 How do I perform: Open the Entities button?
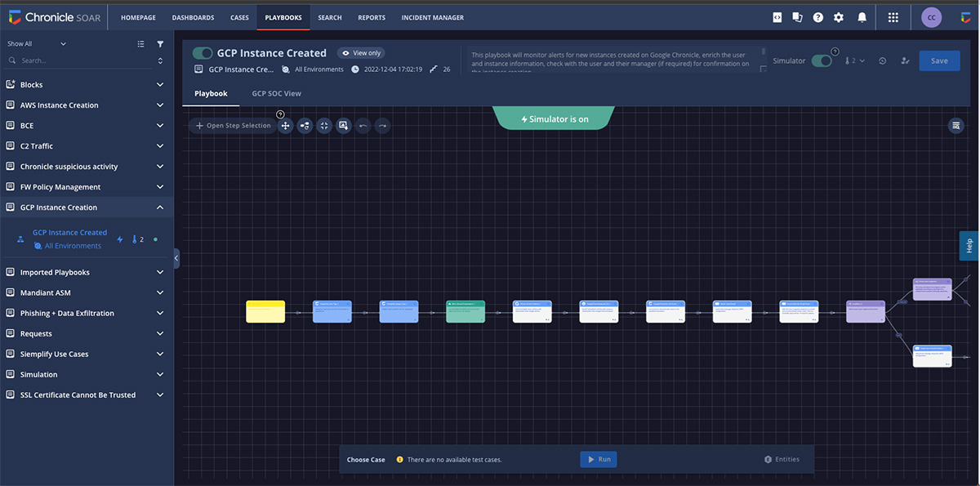tap(782, 459)
